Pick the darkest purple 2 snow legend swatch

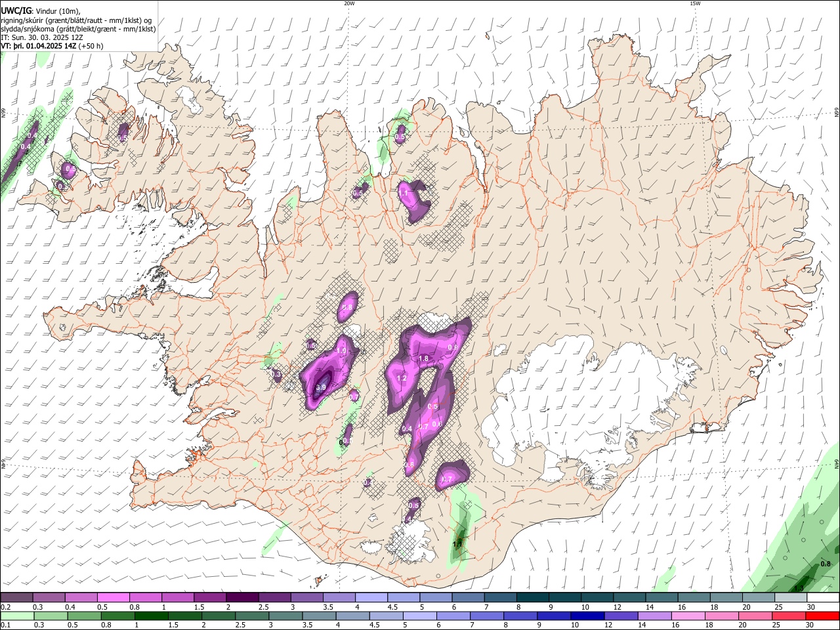click(x=242, y=598)
